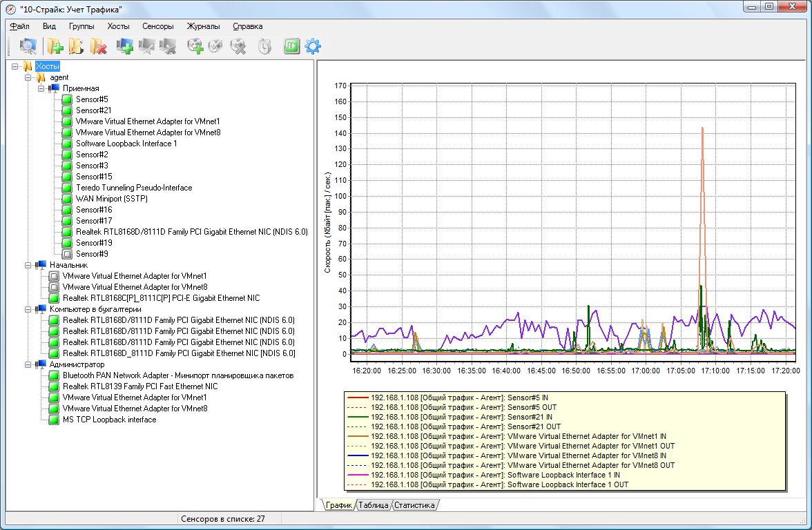This screenshot has height=530, width=812.
Task: Click the delete group folder icon
Action: coord(98,47)
